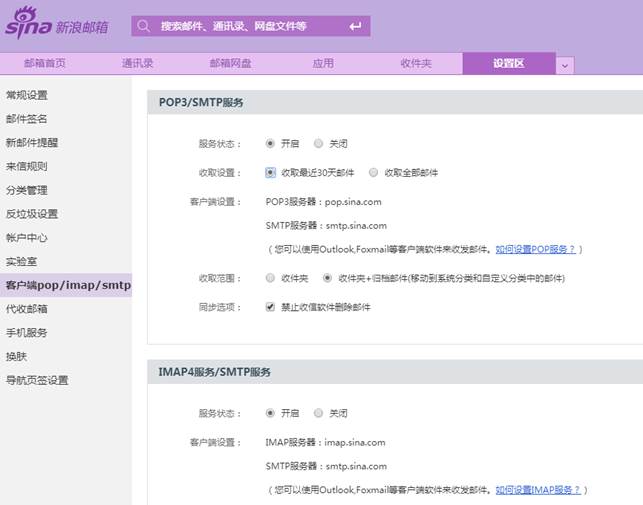Open the 如何设置IMAP服务 help link
This screenshot has width=643, height=505.
(x=540, y=490)
